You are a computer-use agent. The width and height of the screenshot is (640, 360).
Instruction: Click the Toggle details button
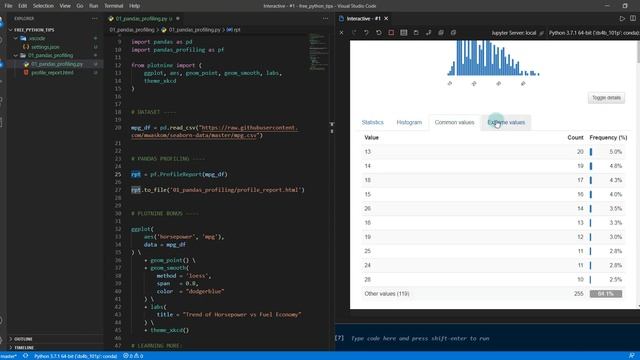(x=606, y=98)
